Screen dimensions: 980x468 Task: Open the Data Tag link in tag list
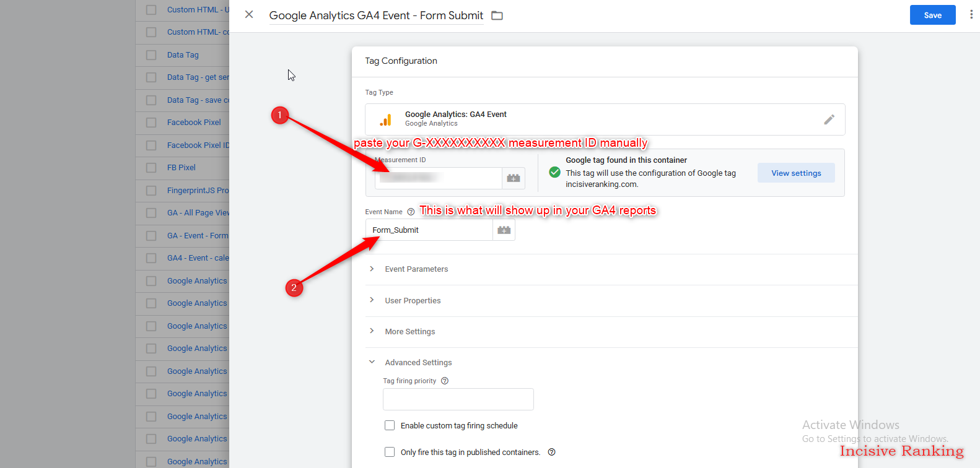[x=183, y=55]
